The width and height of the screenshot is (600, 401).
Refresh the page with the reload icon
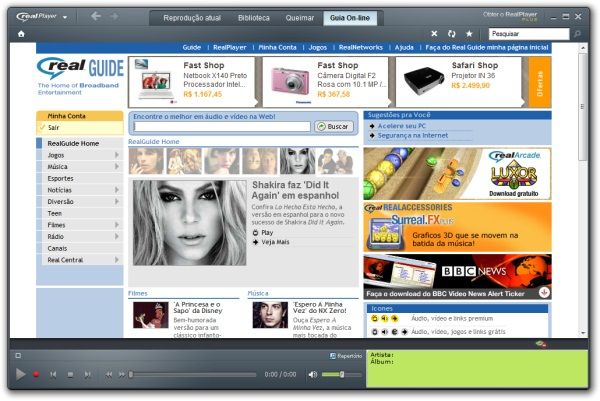click(452, 34)
